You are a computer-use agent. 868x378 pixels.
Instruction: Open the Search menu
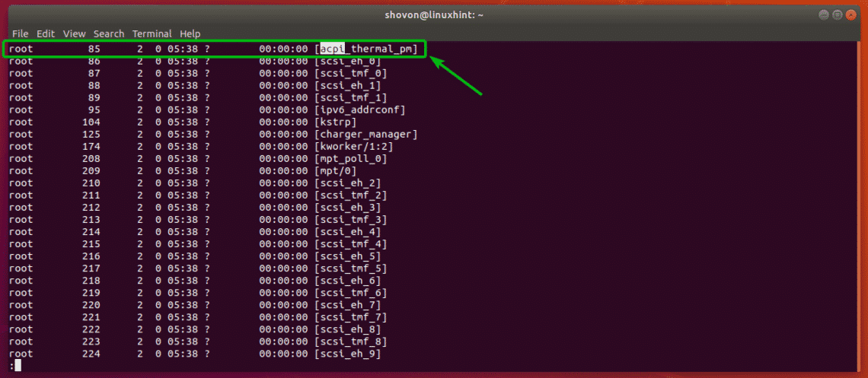tap(108, 33)
